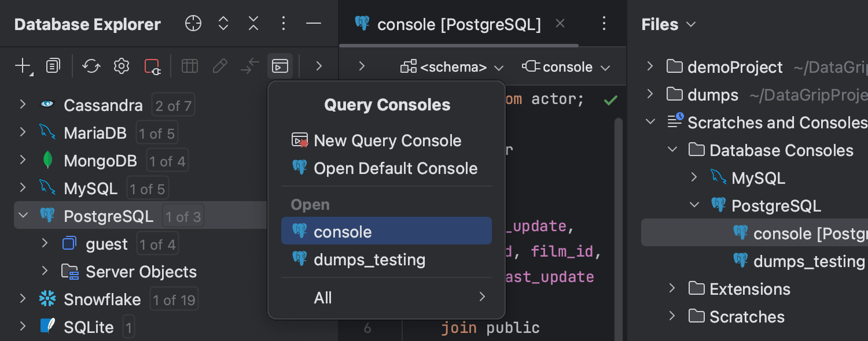
Task: Duplicate the selected data source
Action: [x=53, y=65]
